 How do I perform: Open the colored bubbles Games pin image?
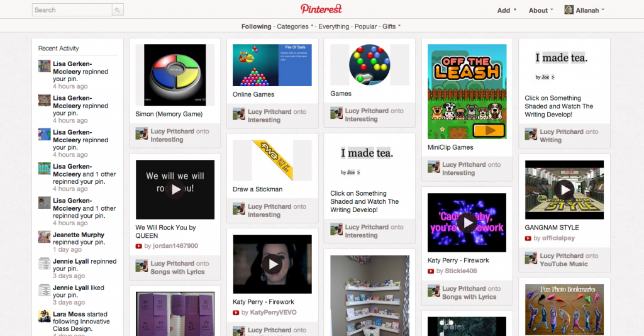pos(370,65)
